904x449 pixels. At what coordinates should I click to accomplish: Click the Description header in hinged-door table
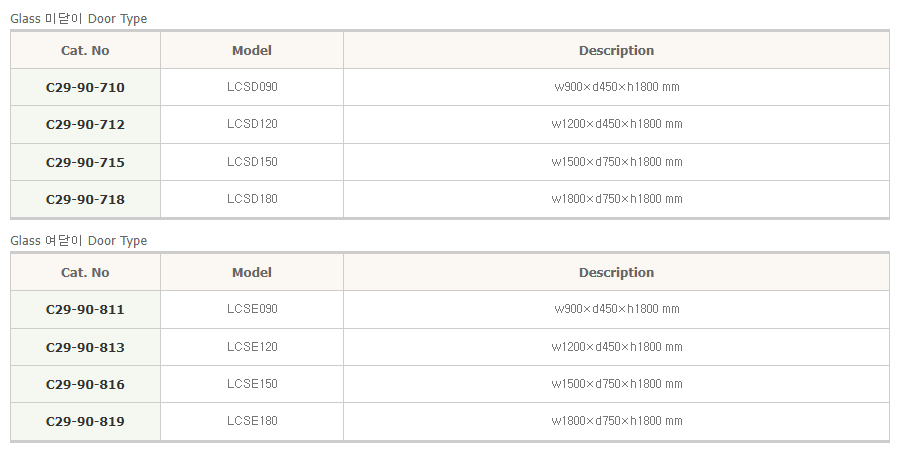pos(616,273)
